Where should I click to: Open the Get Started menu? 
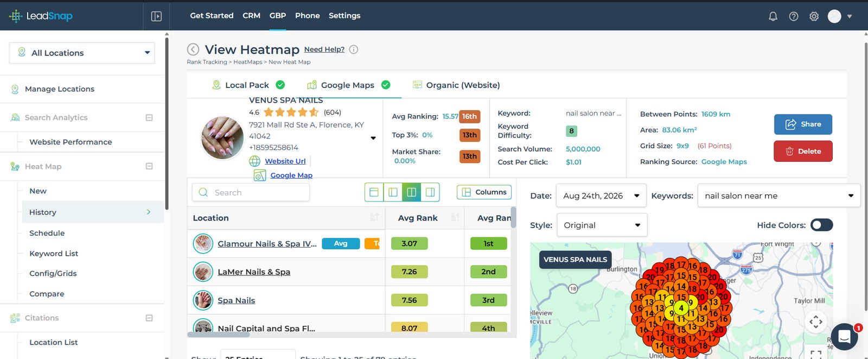[x=212, y=16]
